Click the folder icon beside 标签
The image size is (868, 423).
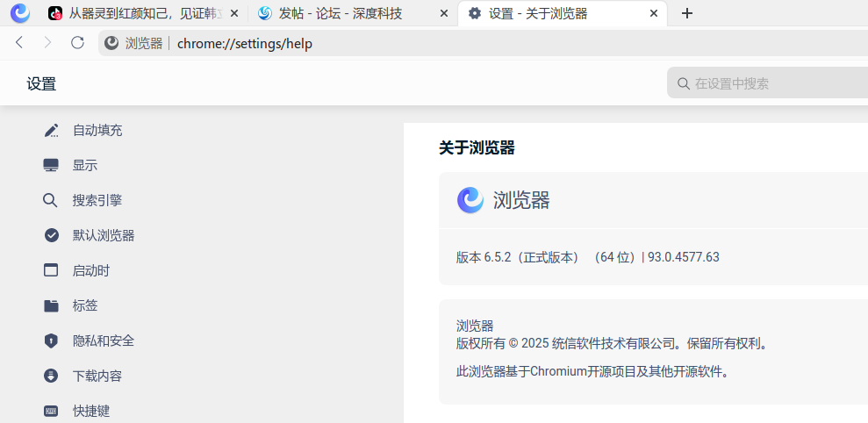(x=51, y=305)
